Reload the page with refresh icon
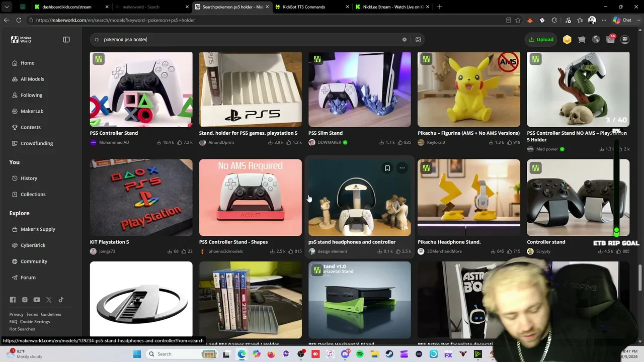 point(19,20)
